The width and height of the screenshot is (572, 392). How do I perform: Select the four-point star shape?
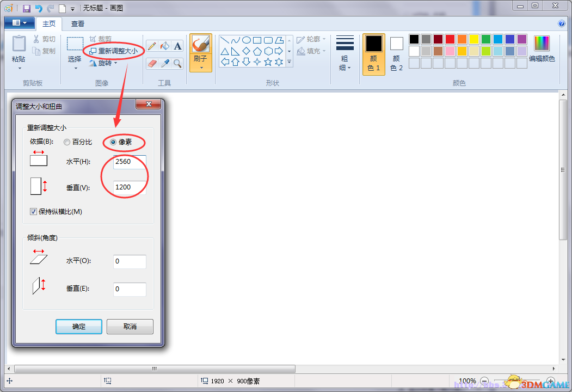257,62
